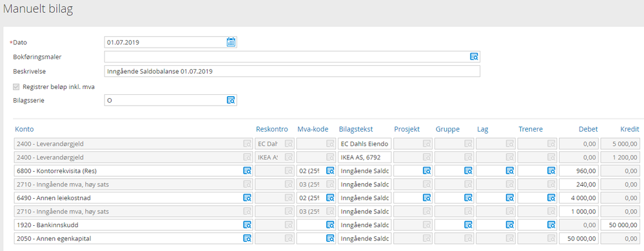Select the Kredit column header

coord(630,130)
